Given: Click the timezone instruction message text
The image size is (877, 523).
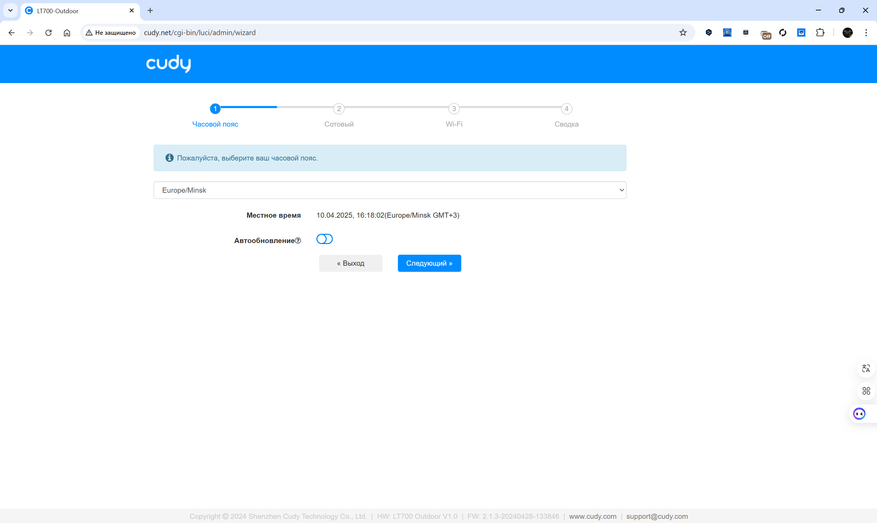Looking at the screenshot, I should (x=247, y=158).
